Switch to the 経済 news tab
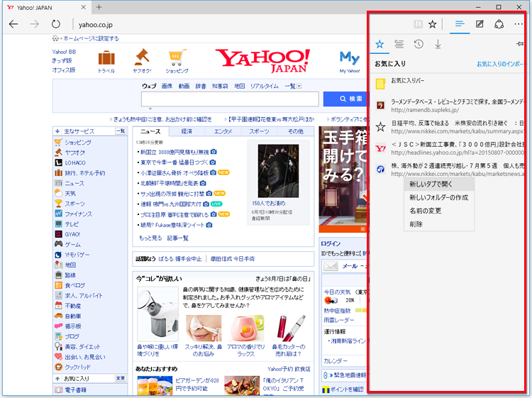Image resolution: width=532 pixels, height=398 pixels. pyautogui.click(x=187, y=131)
